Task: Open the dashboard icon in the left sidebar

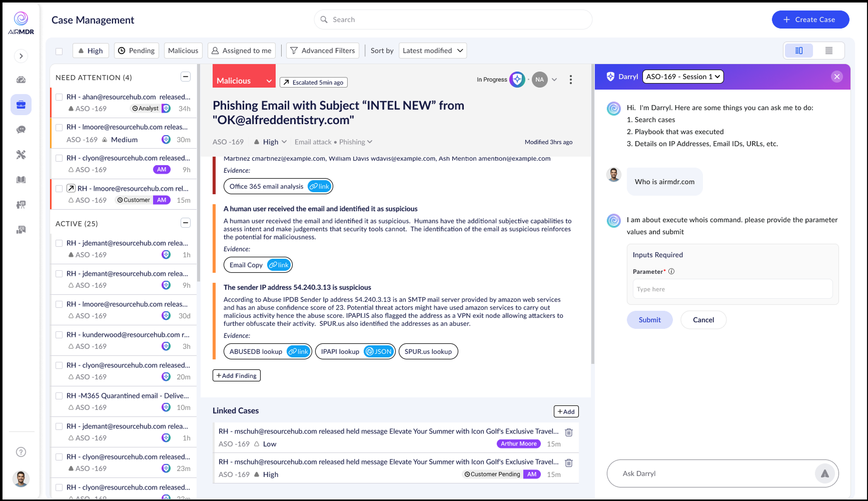Action: 21,79
